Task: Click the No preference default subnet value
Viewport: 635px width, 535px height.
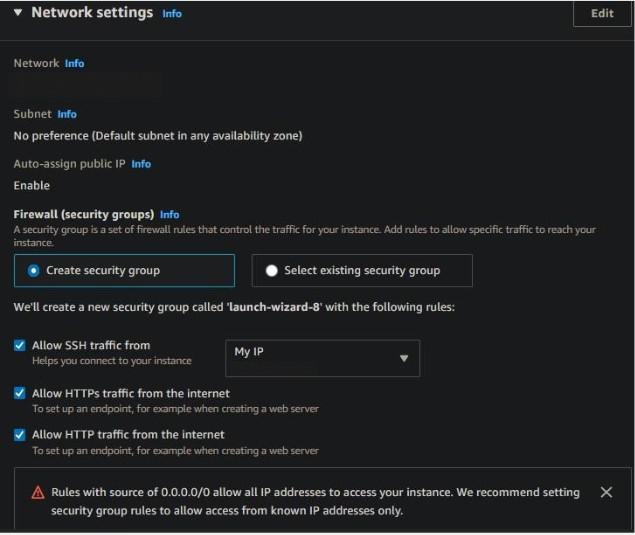Action: (x=157, y=135)
